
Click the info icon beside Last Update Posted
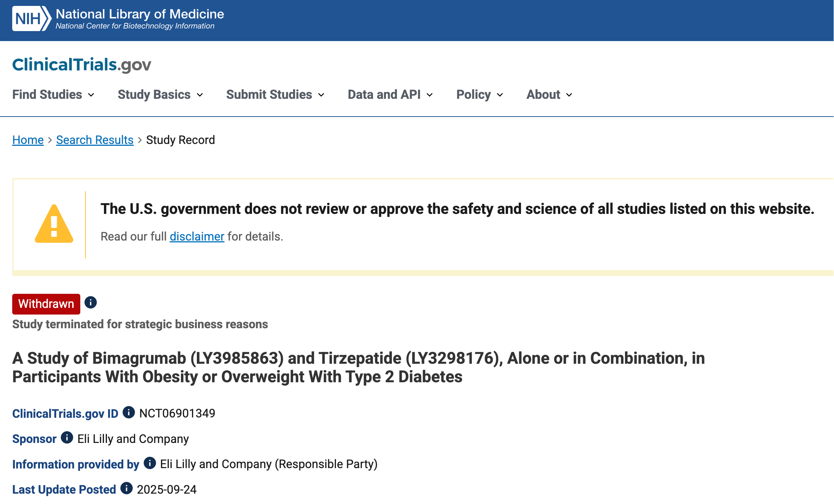127,488
